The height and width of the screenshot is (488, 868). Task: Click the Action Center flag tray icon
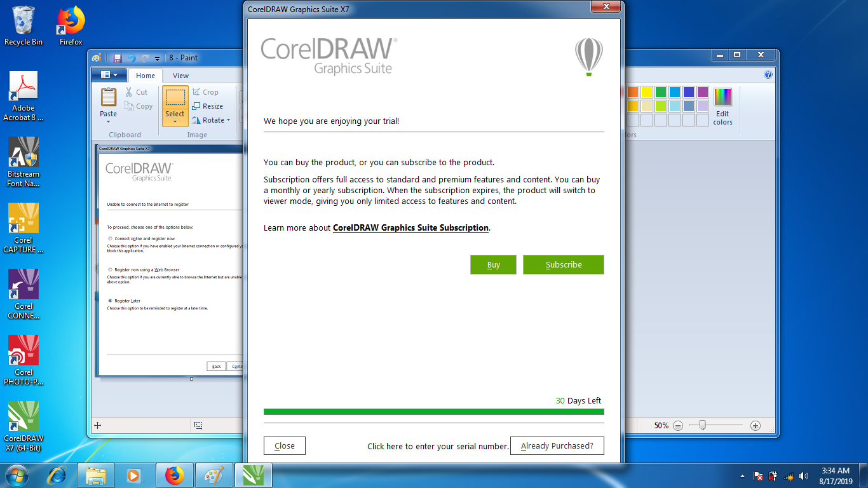pos(758,476)
